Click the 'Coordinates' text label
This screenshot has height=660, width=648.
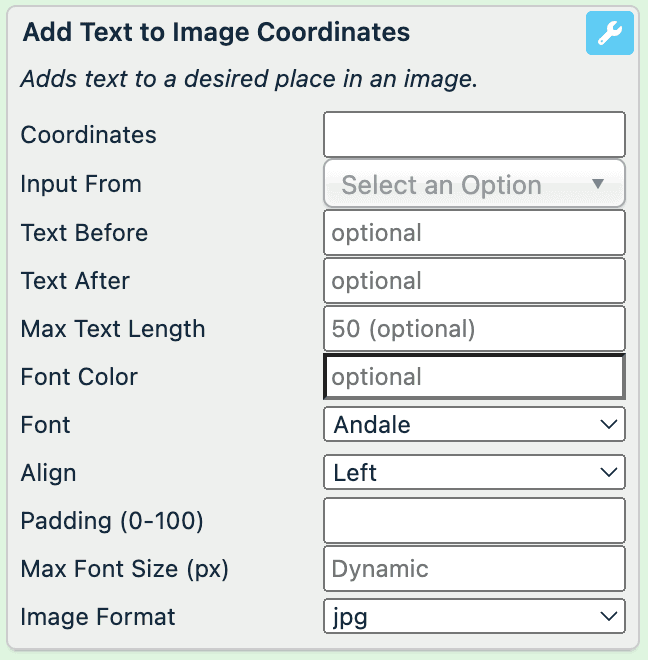pos(89,135)
